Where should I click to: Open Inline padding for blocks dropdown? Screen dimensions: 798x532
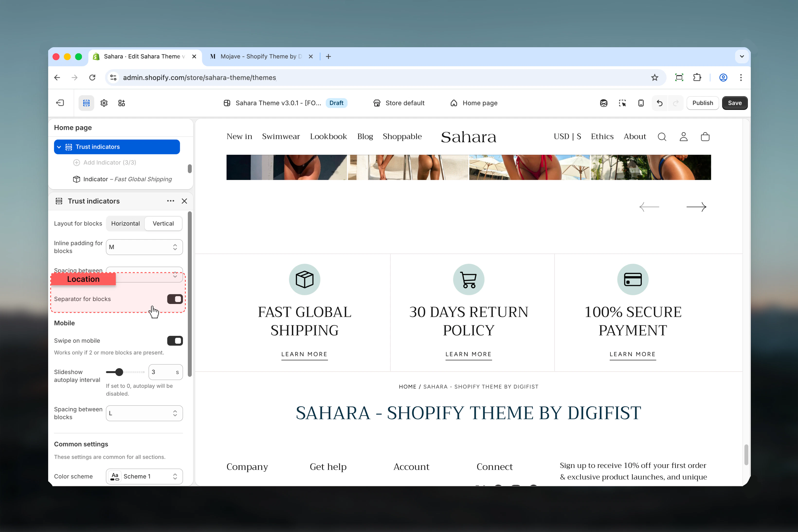pos(144,247)
